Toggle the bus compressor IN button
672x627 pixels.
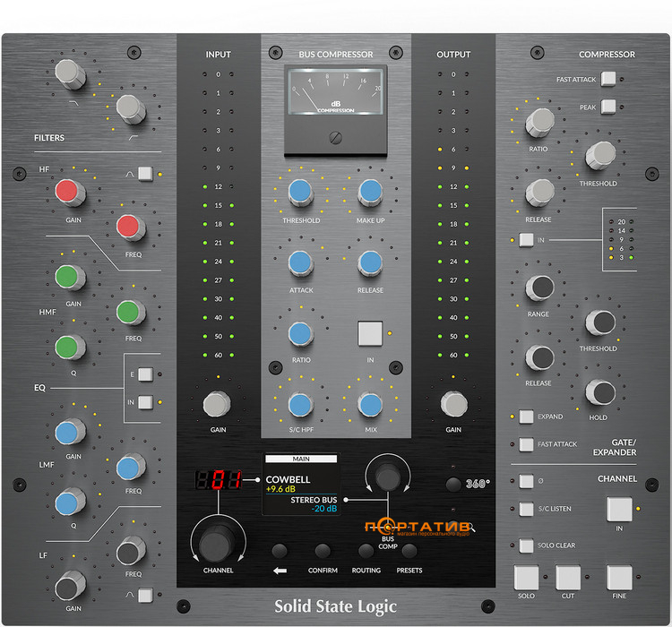click(x=370, y=333)
